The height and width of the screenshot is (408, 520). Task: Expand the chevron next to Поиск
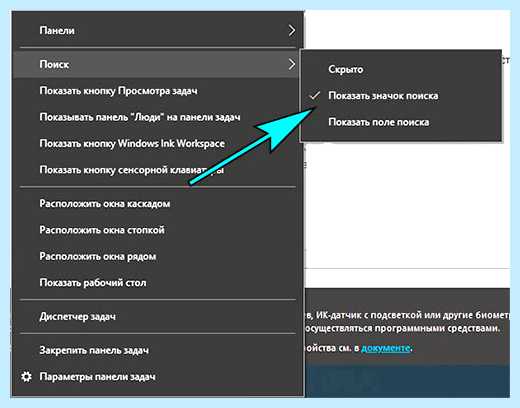(292, 64)
